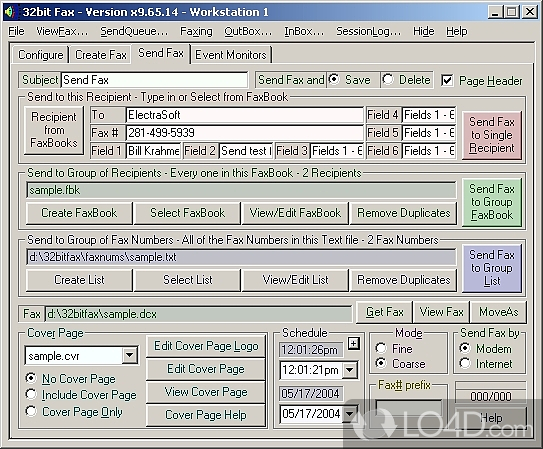
Task: Click the sample.fbk FaxBook path field
Action: [241, 190]
